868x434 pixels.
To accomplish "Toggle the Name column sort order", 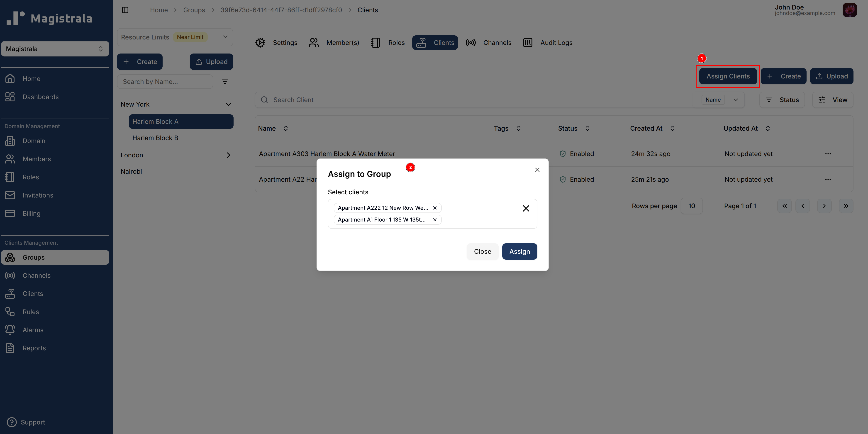I will pos(285,128).
